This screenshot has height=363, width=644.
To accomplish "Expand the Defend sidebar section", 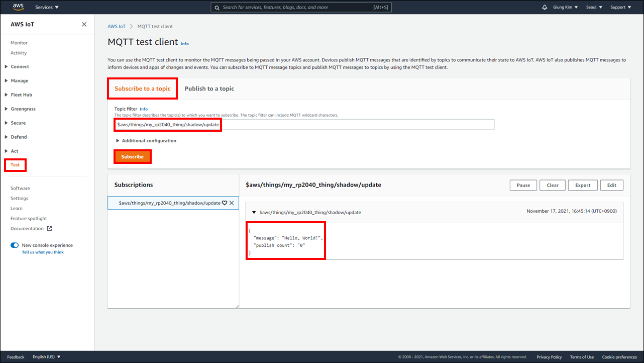I will click(16, 137).
